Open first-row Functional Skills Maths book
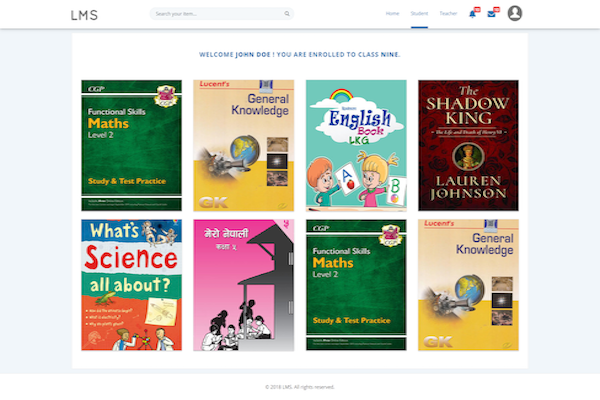The width and height of the screenshot is (600, 400). click(x=132, y=145)
